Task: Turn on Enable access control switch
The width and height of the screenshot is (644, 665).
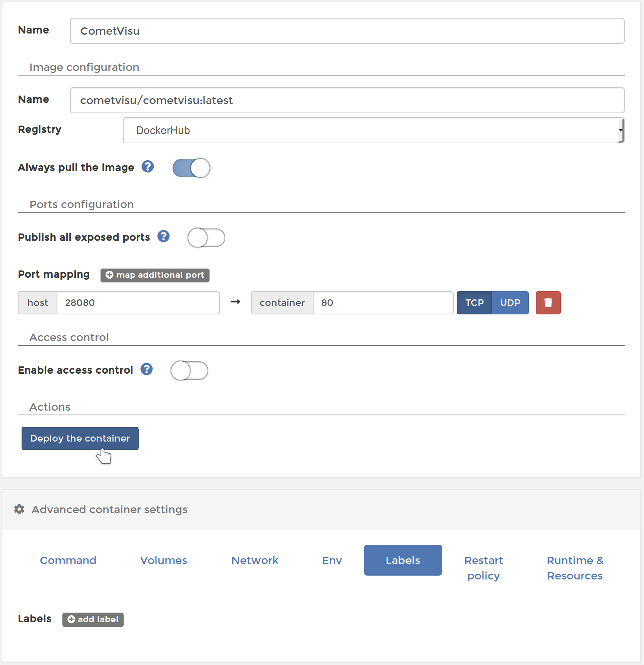Action: [189, 371]
